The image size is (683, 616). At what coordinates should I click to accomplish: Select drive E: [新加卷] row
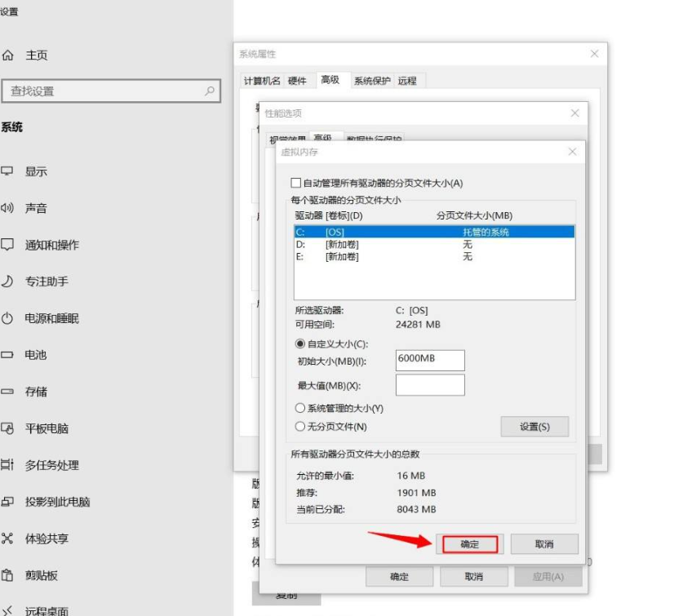click(434, 256)
